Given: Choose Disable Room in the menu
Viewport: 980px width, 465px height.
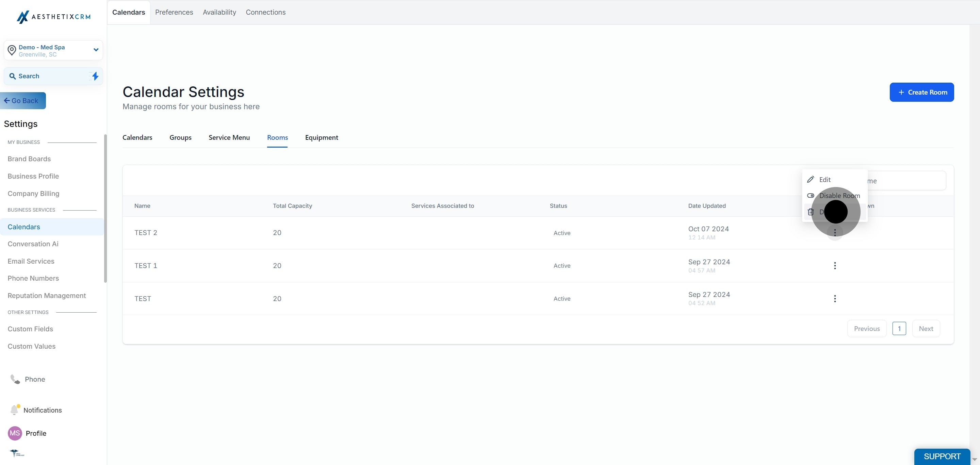Looking at the screenshot, I should [x=835, y=196].
